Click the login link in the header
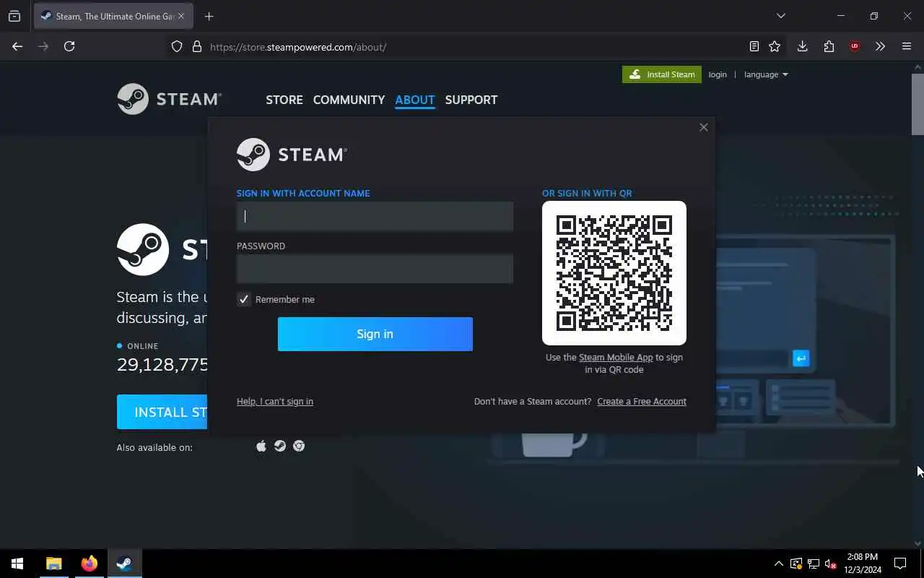Screen dimensions: 924x578 718,74
